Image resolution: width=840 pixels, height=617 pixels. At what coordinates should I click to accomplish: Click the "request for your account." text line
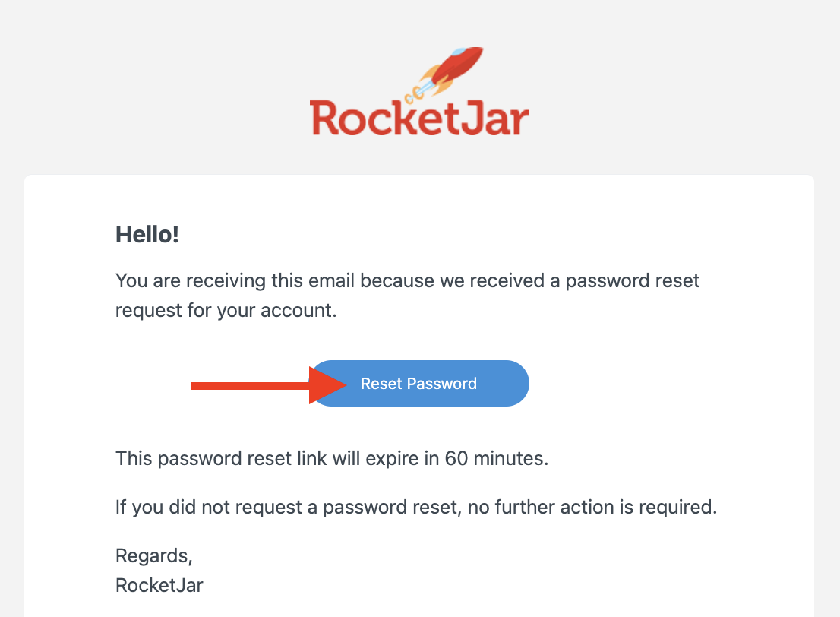(x=226, y=310)
